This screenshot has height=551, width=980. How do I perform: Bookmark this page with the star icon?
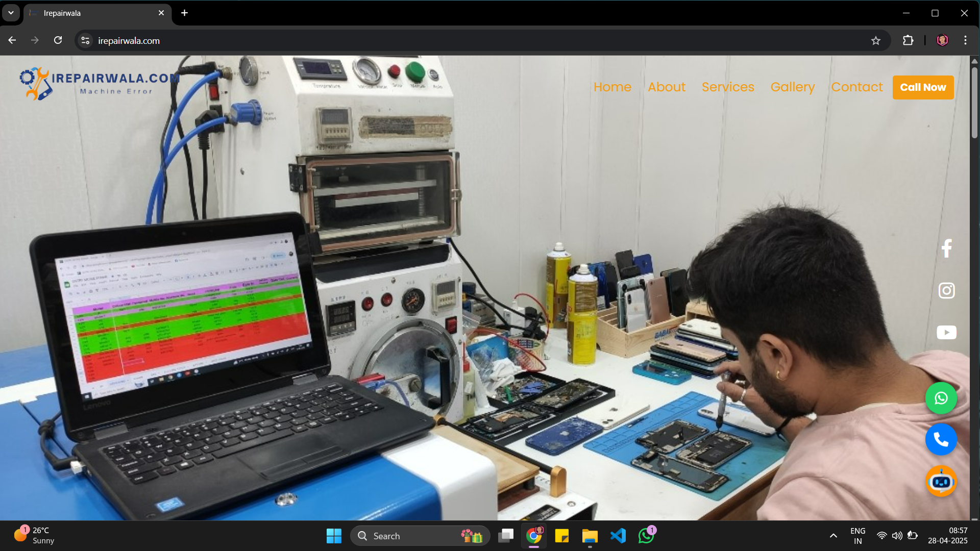point(876,41)
